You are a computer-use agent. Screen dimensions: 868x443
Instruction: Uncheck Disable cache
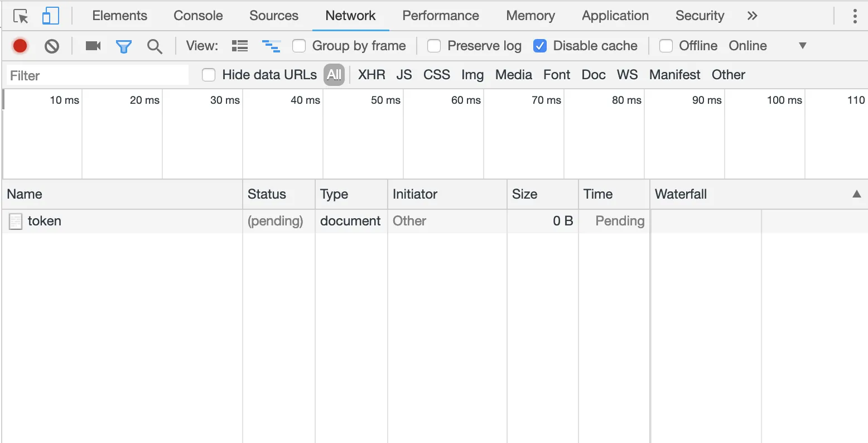point(540,46)
